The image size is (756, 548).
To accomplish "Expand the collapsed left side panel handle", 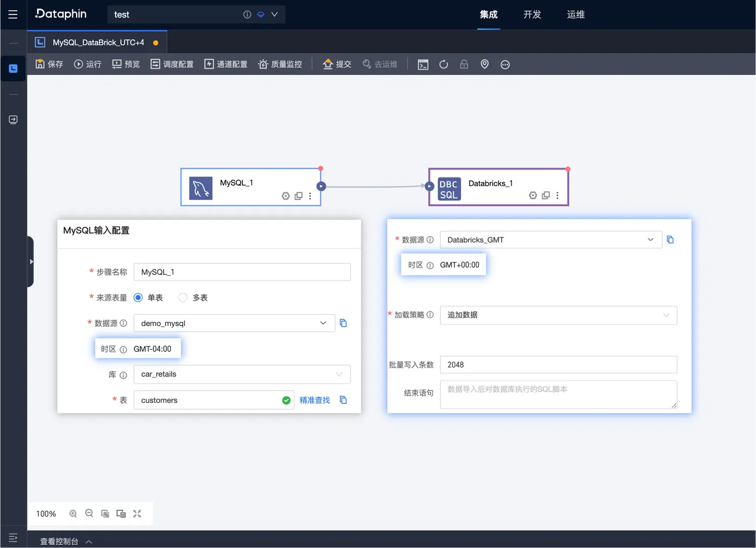I will (x=31, y=262).
